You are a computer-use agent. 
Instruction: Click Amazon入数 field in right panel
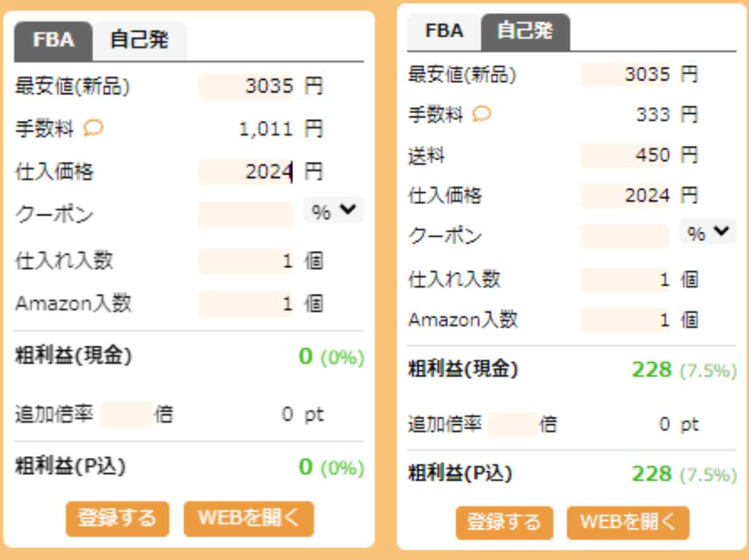pyautogui.click(x=624, y=320)
